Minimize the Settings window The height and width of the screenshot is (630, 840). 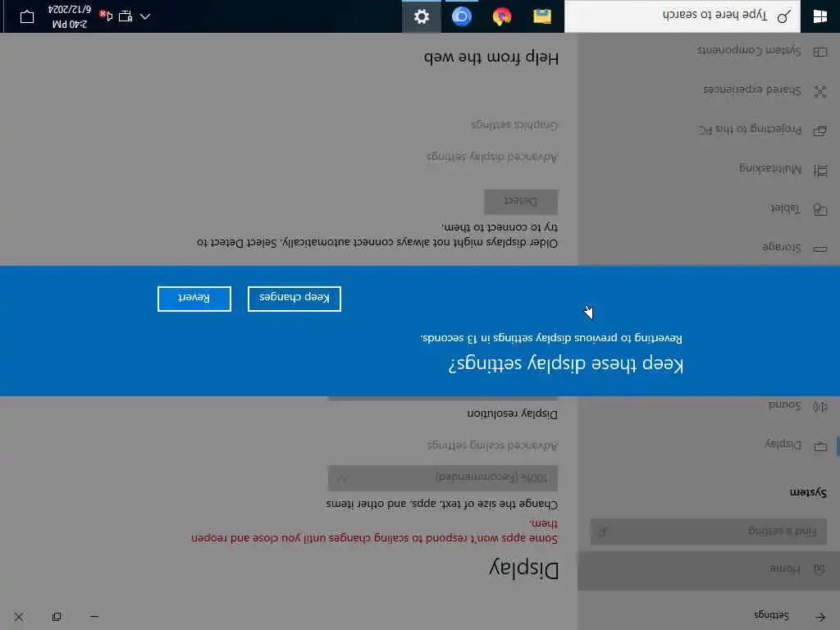coord(94,617)
